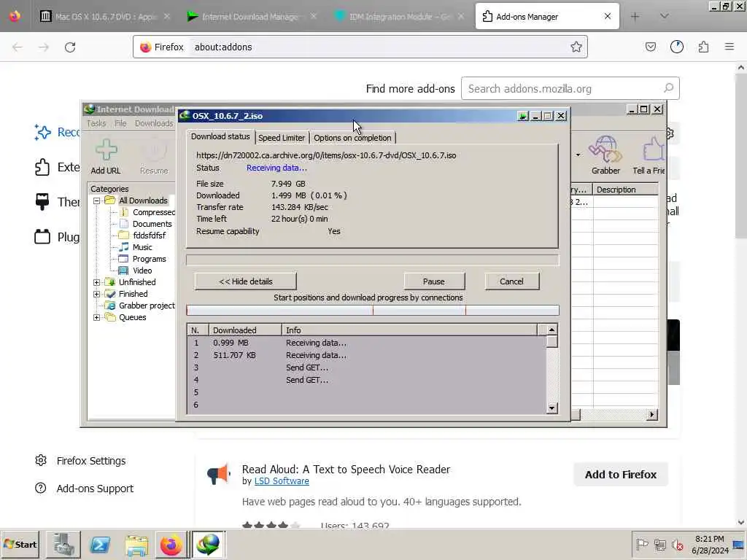Click the IDM tray icon button in download dialog title bar
747x560 pixels.
point(522,116)
